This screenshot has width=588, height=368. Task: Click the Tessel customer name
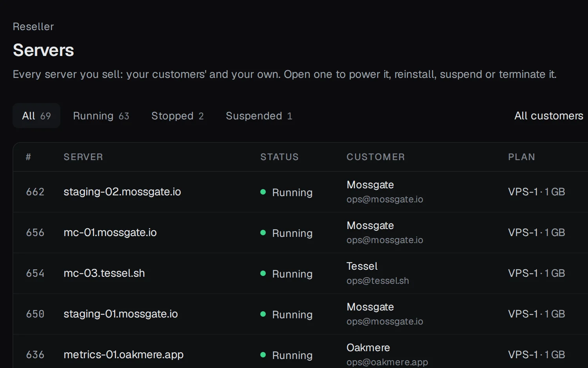click(362, 266)
